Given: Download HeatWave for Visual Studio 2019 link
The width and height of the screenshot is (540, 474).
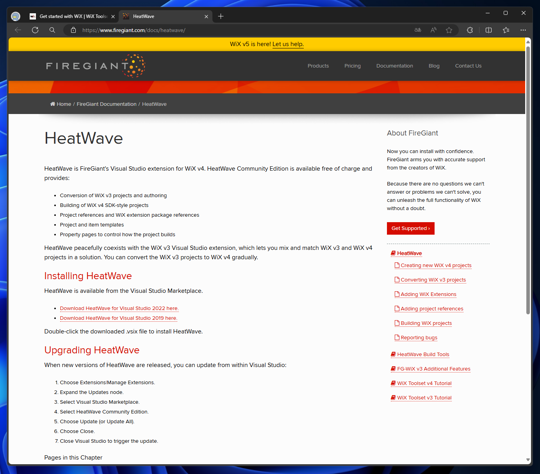Looking at the screenshot, I should (x=118, y=318).
